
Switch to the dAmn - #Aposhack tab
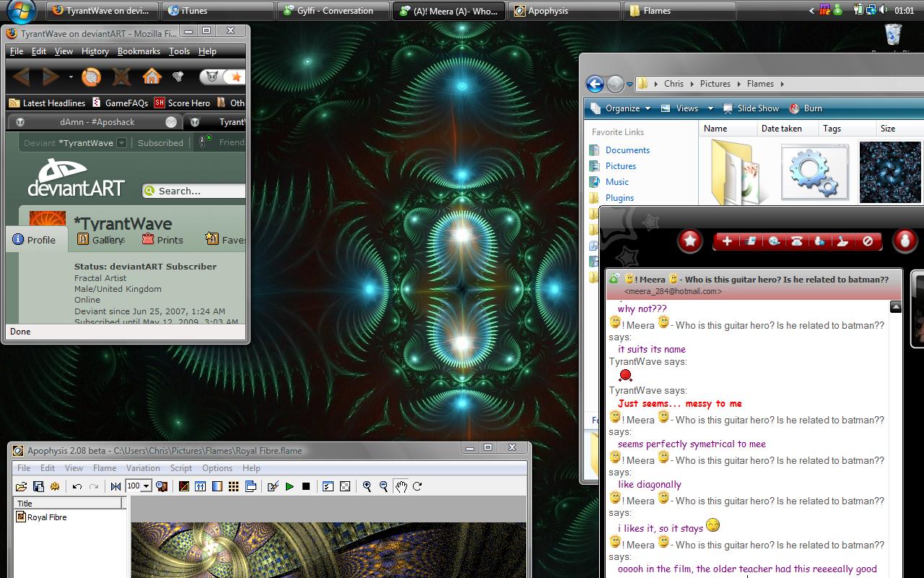97,122
